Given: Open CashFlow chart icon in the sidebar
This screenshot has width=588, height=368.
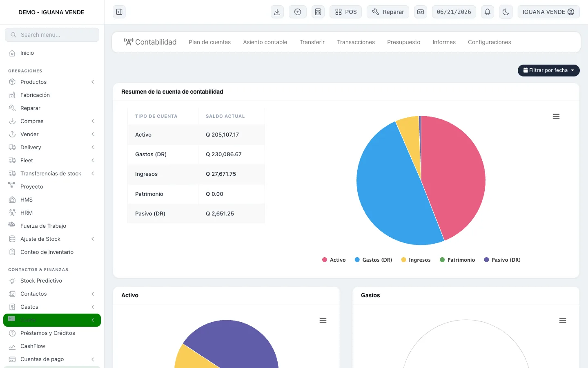Looking at the screenshot, I should (12, 346).
